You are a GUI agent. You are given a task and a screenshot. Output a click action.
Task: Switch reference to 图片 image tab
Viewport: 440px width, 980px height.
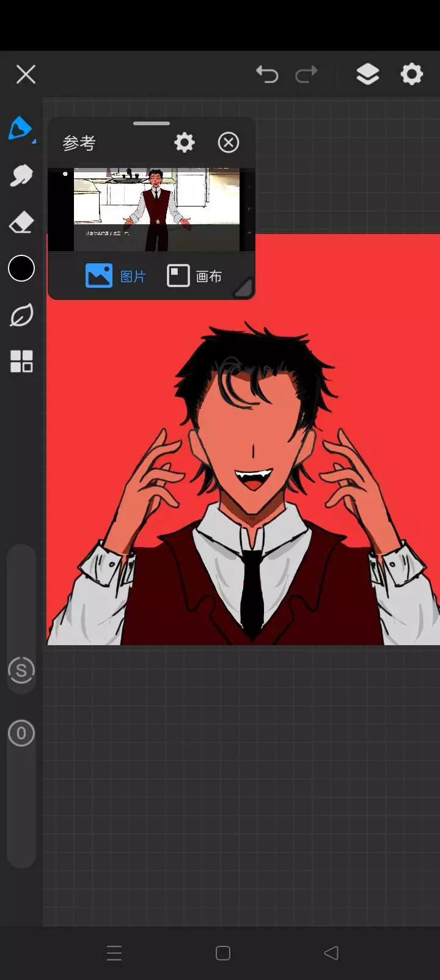point(116,276)
